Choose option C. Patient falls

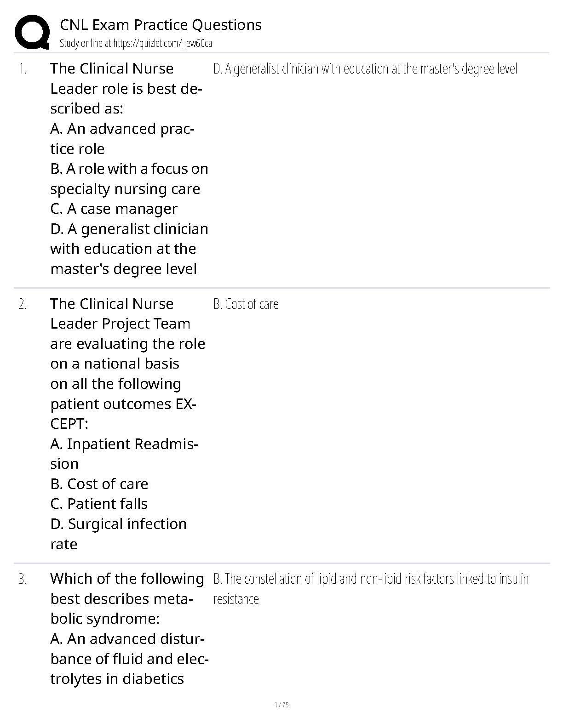99,504
